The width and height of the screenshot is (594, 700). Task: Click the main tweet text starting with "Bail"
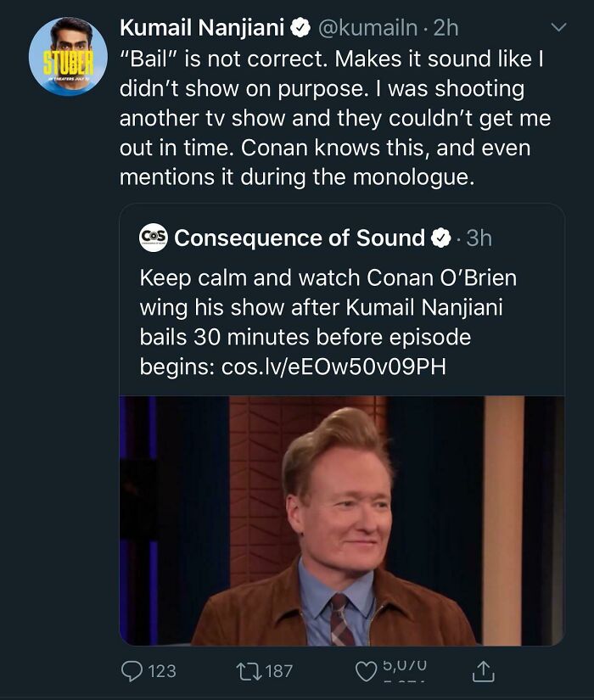point(331,118)
